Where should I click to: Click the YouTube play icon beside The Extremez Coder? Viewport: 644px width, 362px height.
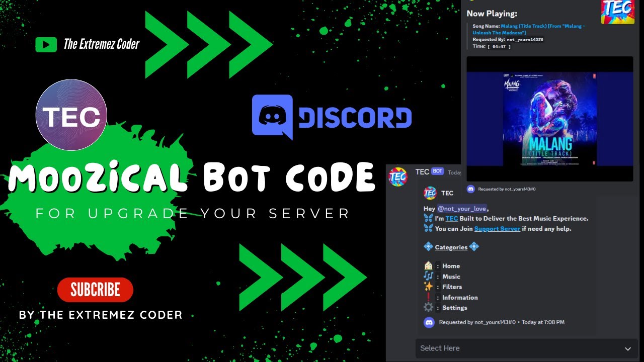tap(46, 44)
